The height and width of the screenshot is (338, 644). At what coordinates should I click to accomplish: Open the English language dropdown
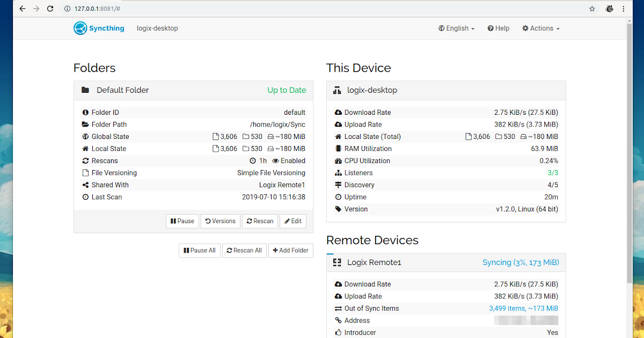[x=456, y=28]
